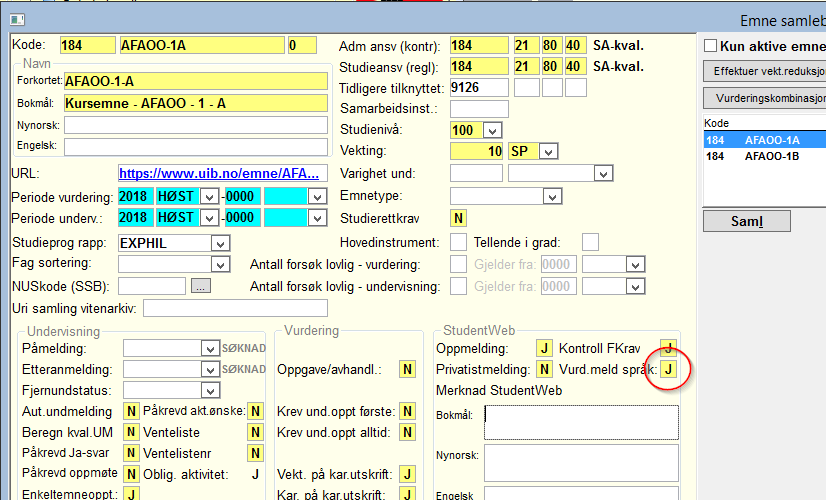826x500 pixels.
Task: Click the window icon in the title bar
Action: 16,19
